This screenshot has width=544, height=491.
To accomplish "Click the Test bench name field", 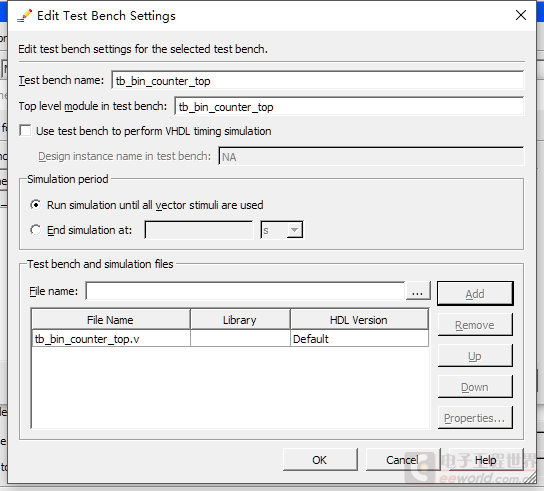I will coord(317,81).
